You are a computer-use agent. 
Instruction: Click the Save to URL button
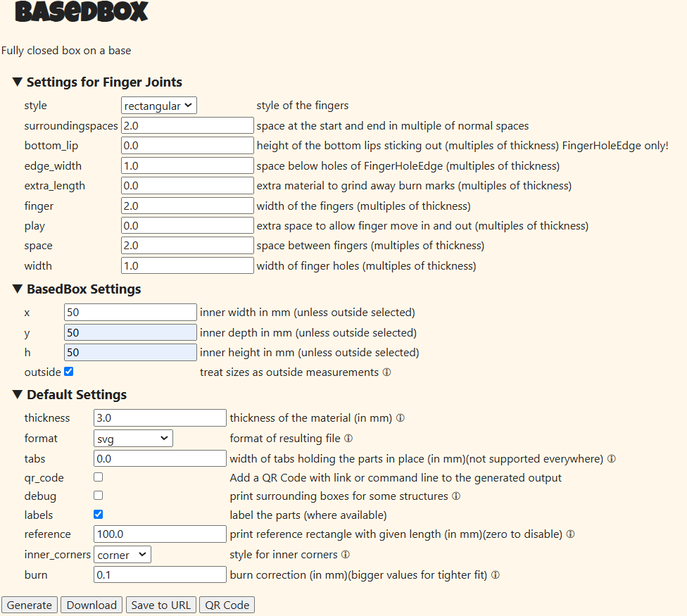pos(160,605)
